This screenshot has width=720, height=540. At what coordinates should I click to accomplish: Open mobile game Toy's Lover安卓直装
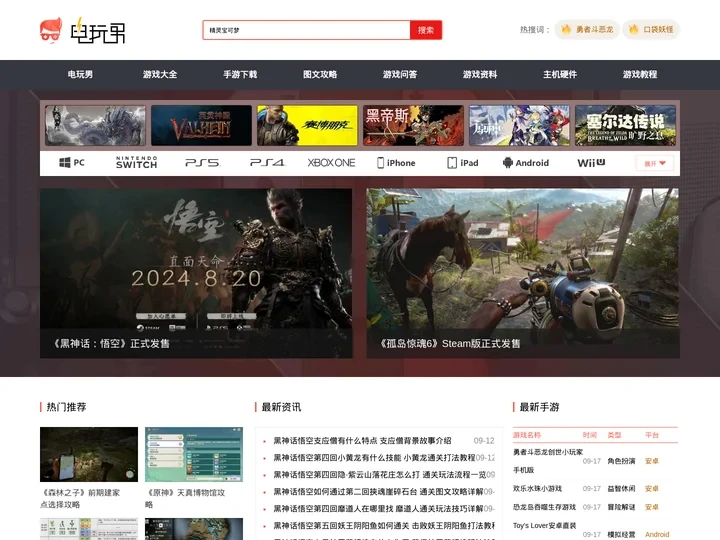coord(544,525)
